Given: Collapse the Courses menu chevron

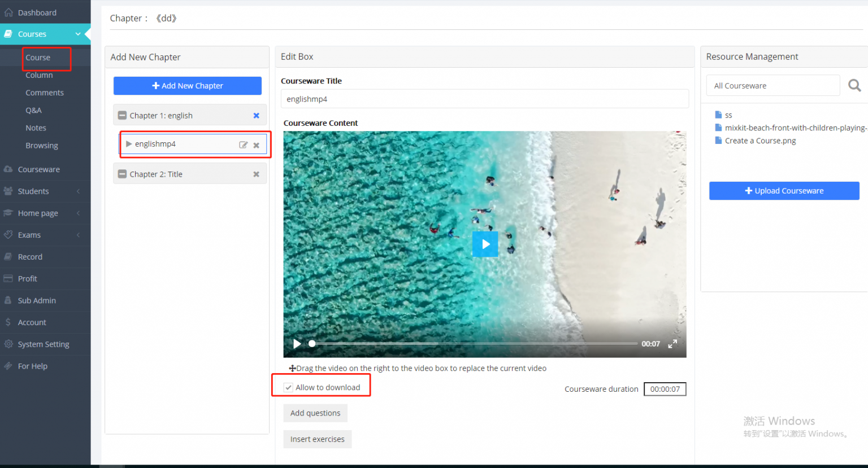Looking at the screenshot, I should 78,34.
